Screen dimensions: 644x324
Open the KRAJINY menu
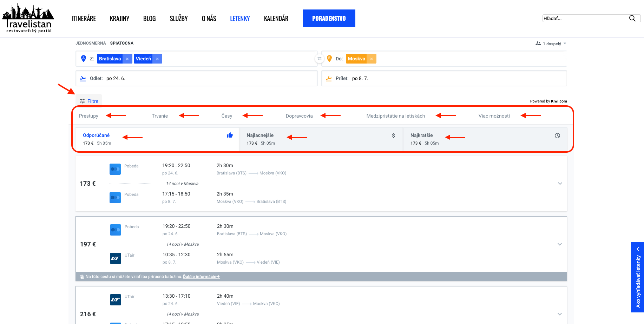(x=119, y=19)
